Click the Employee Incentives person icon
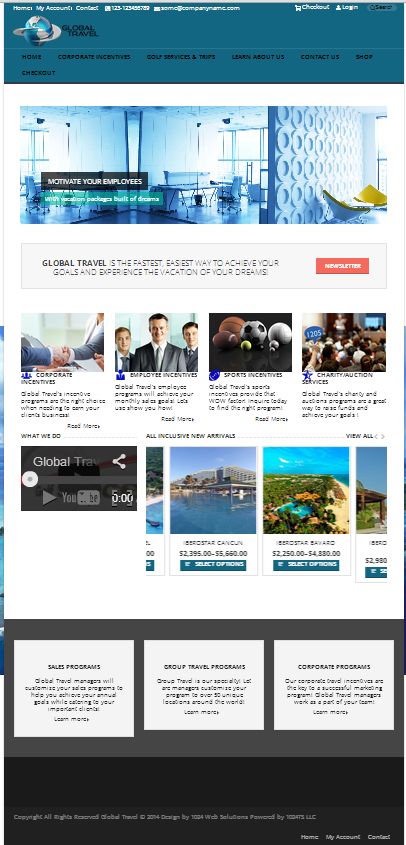 point(120,375)
